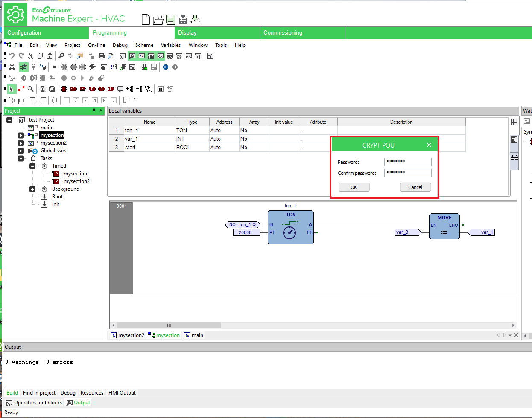
Task: Open the editor tabs list dropdown arrow
Action: (x=510, y=335)
